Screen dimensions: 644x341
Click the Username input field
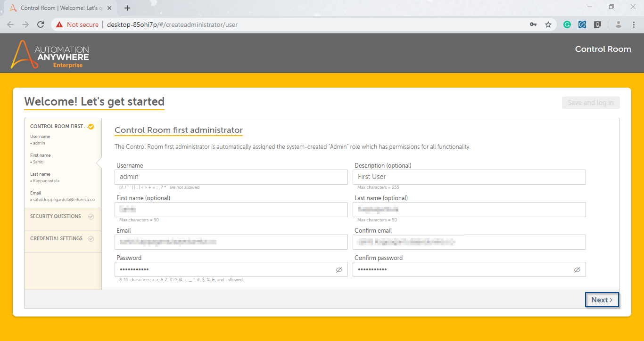[231, 177]
